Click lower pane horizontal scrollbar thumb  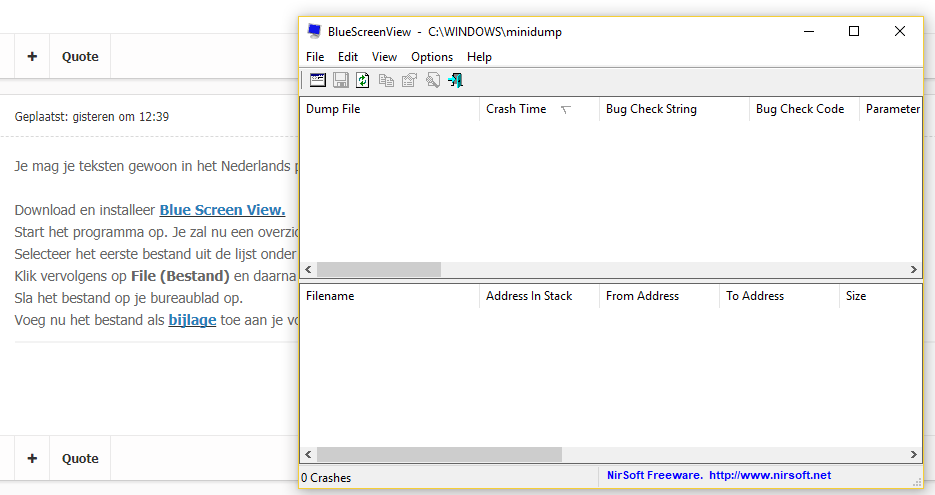439,454
